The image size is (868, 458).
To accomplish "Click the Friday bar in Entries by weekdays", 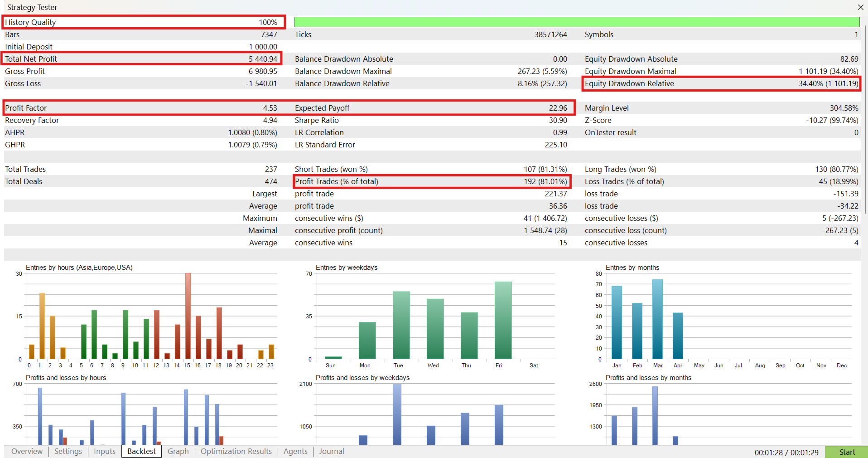I will point(503,320).
